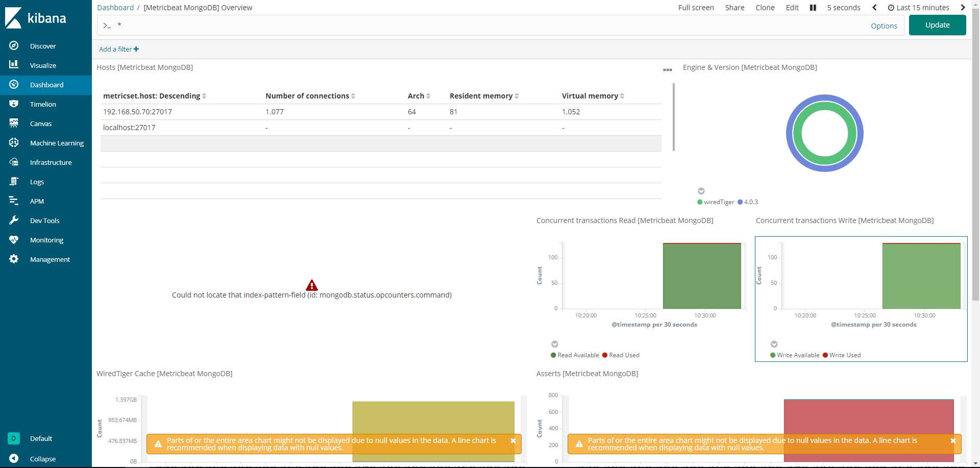
Task: Click the Kibana logo
Action: (x=36, y=18)
